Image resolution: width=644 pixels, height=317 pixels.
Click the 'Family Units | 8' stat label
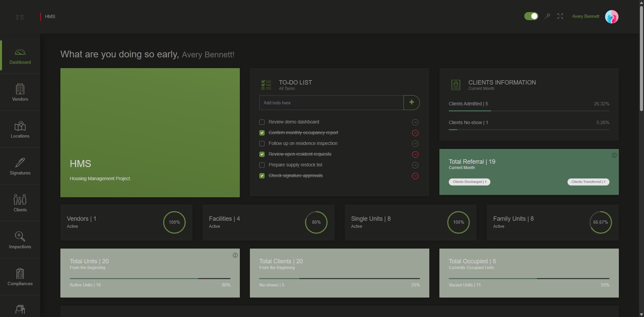[x=513, y=219]
